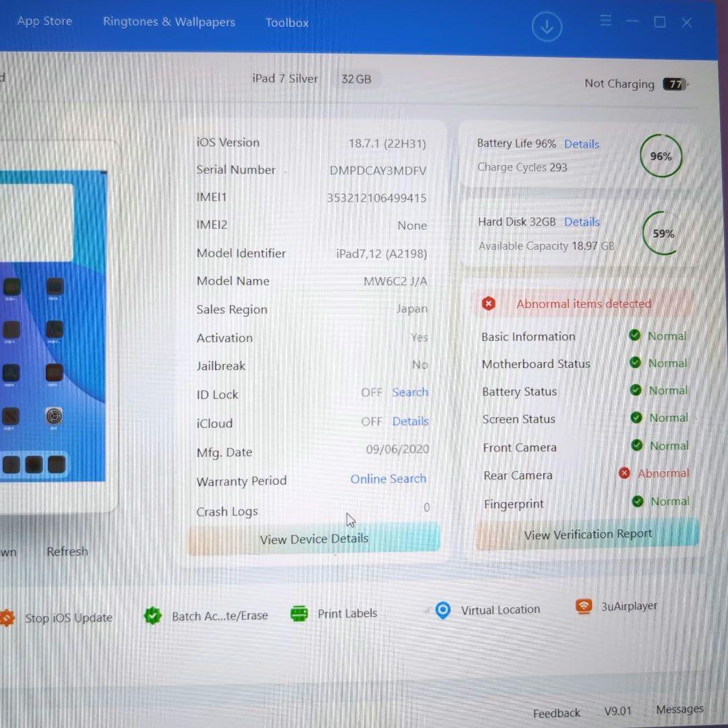Open the hamburger menu icon in title bar
The width and height of the screenshot is (728, 728).
[605, 20]
